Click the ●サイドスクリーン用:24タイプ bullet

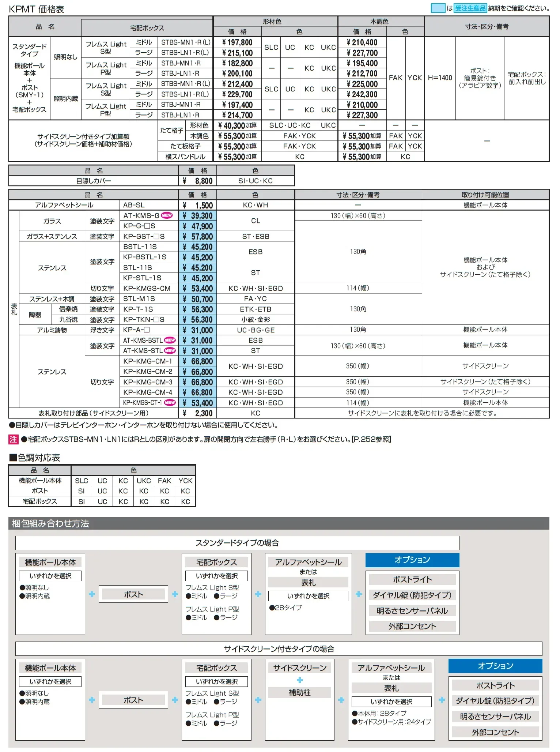(x=391, y=722)
